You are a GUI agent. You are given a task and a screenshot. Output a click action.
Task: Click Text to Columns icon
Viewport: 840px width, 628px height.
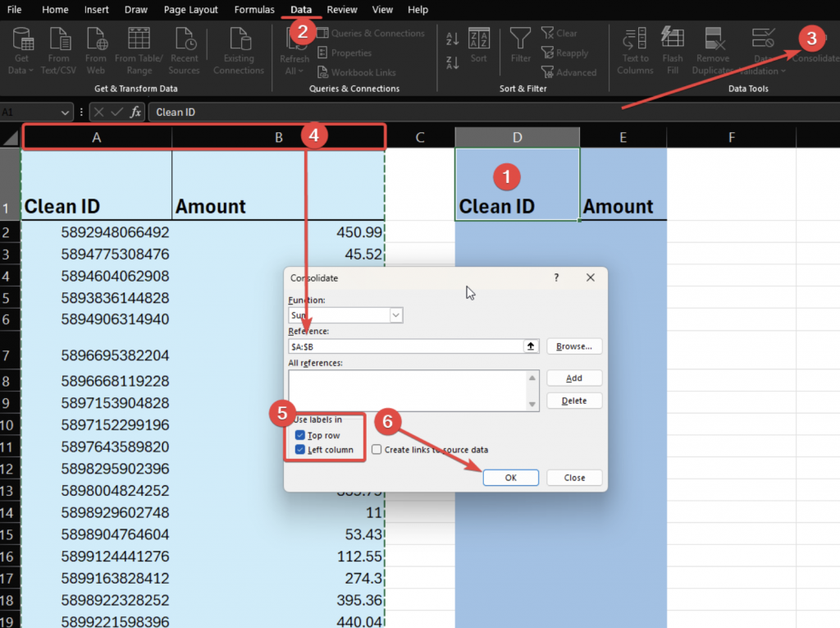pyautogui.click(x=634, y=39)
